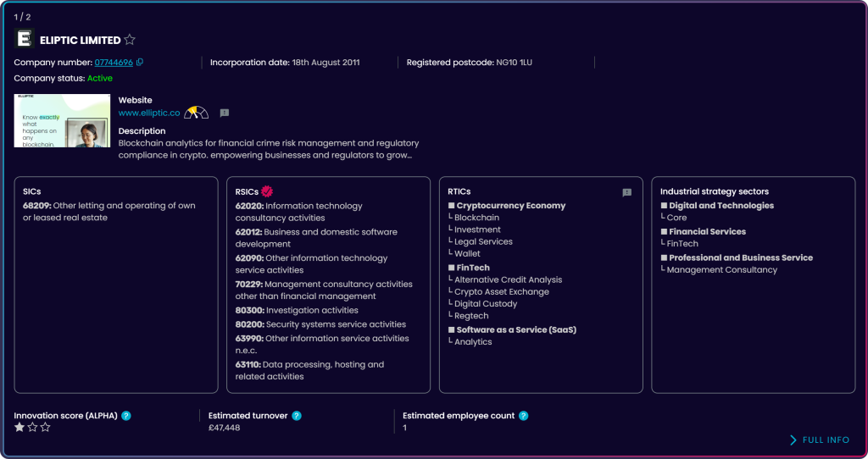The width and height of the screenshot is (868, 459).
Task: Open the website screenshot thumbnail
Action: [x=62, y=120]
